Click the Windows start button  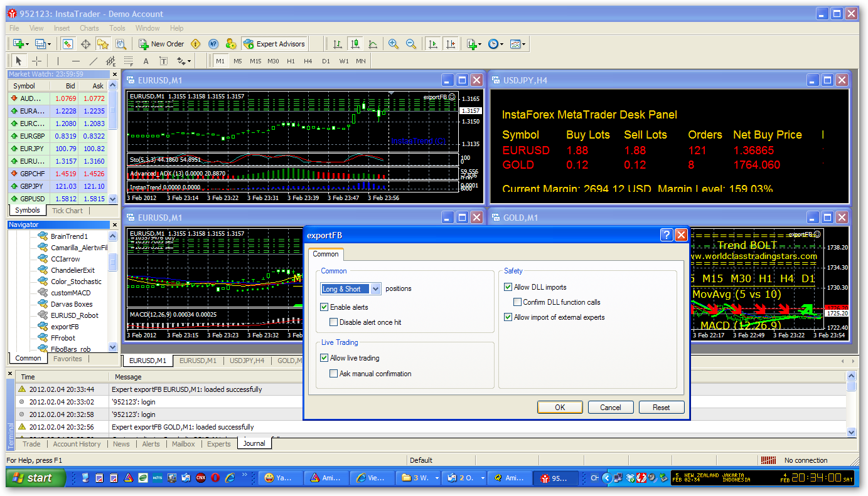(36, 478)
